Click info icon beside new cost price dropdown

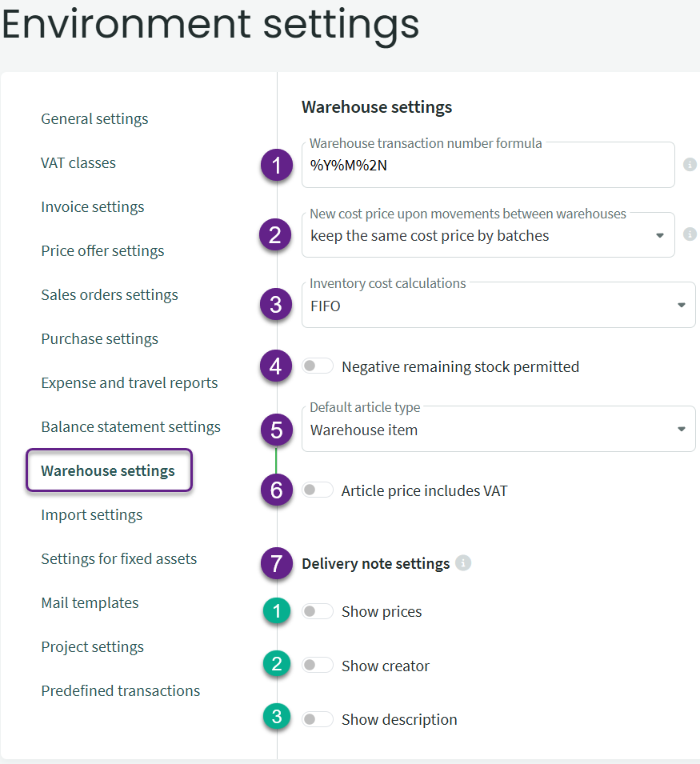click(690, 234)
